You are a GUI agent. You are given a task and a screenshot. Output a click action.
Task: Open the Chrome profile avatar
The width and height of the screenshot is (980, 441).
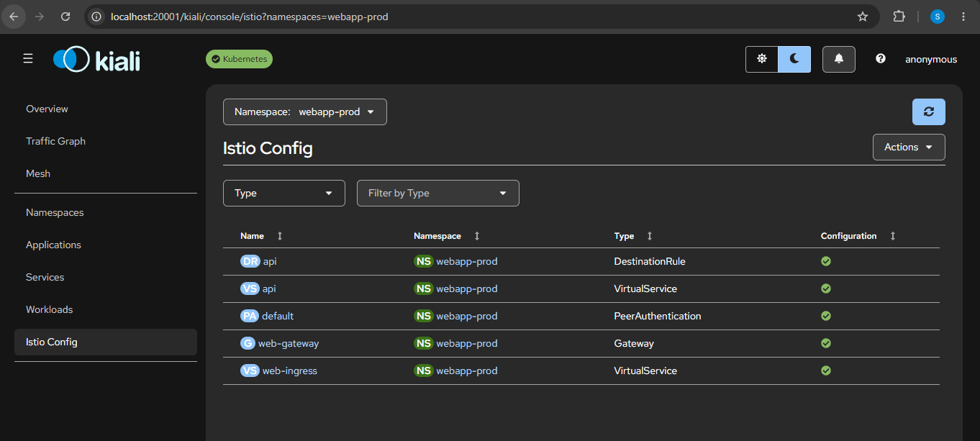(938, 17)
